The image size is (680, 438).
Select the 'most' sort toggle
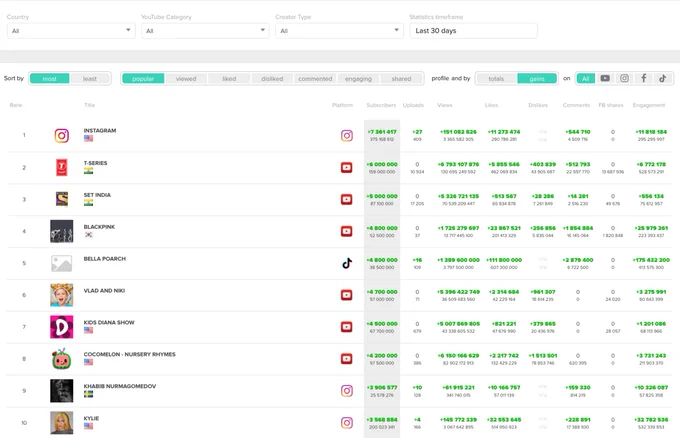click(x=49, y=78)
